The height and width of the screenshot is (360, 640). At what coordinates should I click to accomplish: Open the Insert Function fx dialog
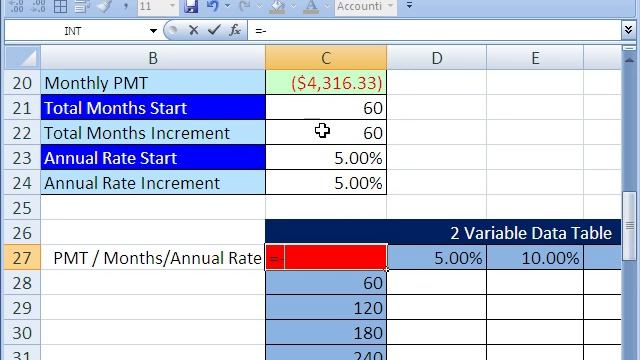pos(235,30)
